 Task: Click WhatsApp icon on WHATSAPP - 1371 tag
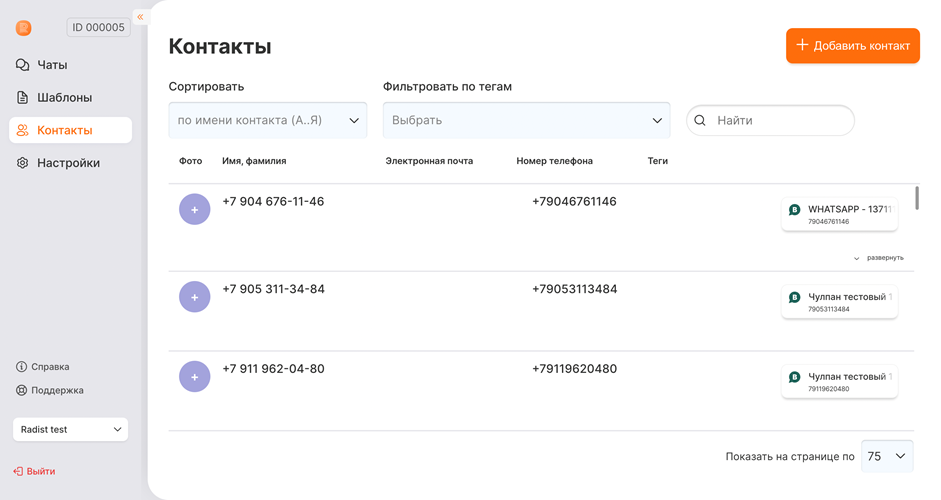tap(795, 209)
